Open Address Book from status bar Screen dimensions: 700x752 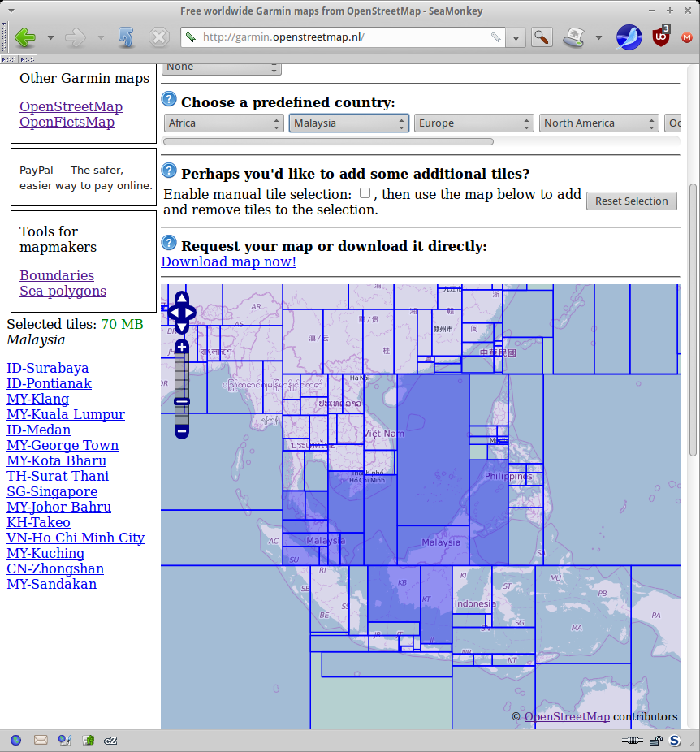tap(89, 741)
